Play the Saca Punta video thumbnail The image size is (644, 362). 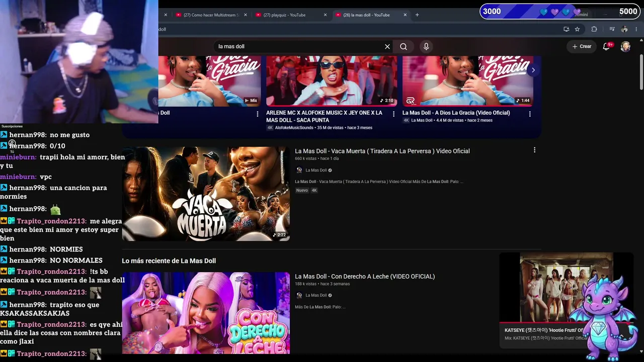tap(332, 81)
